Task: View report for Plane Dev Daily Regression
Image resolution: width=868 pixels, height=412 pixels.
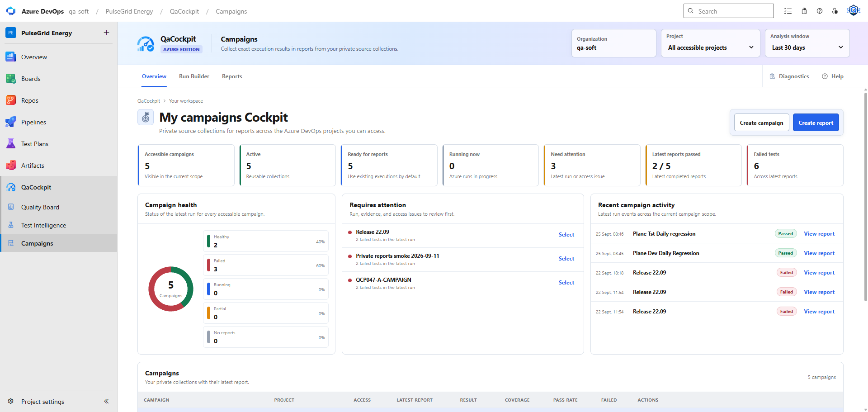Action: (x=819, y=253)
